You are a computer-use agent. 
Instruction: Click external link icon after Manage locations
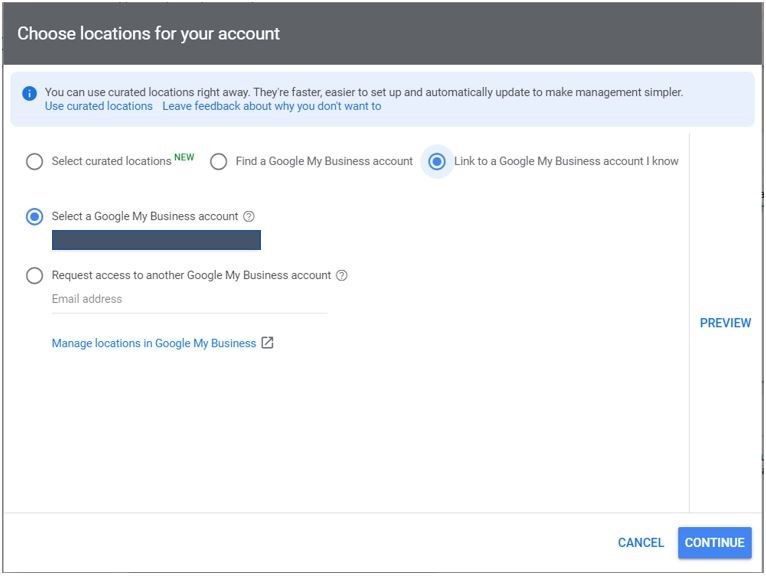click(x=267, y=343)
